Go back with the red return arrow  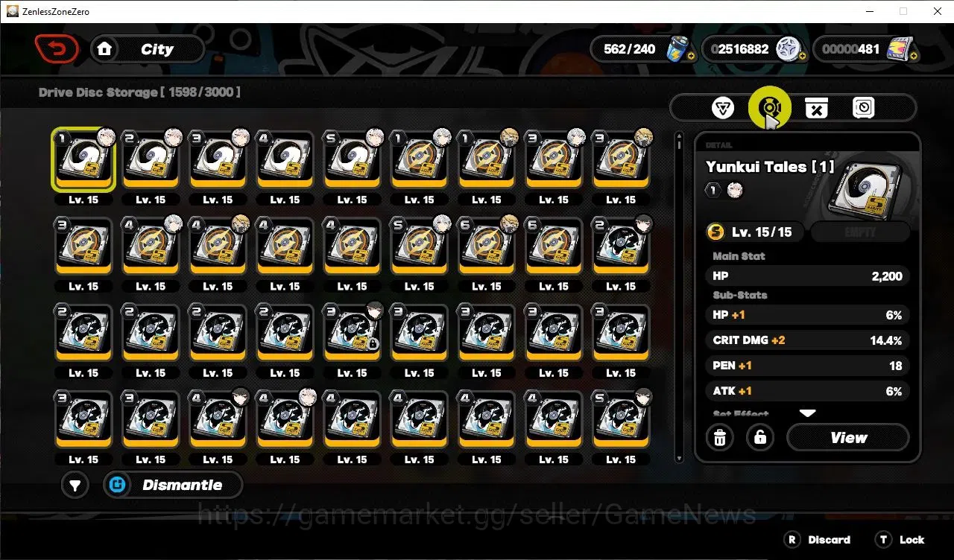57,49
